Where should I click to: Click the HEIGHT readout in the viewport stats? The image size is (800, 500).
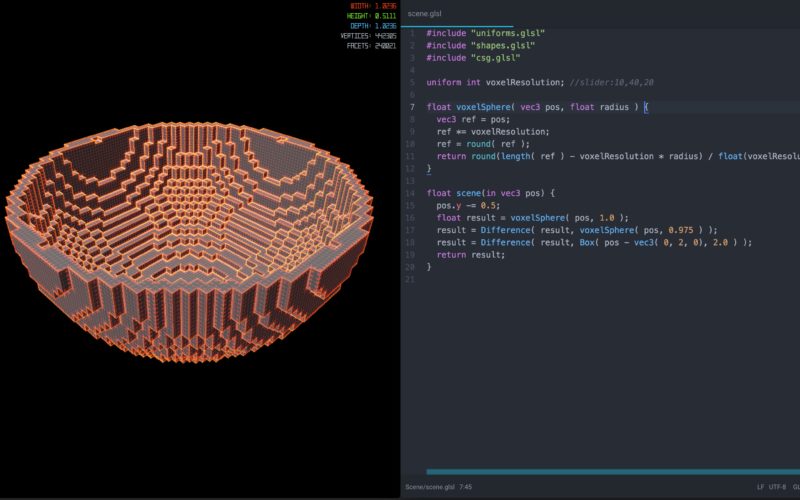tap(371, 16)
